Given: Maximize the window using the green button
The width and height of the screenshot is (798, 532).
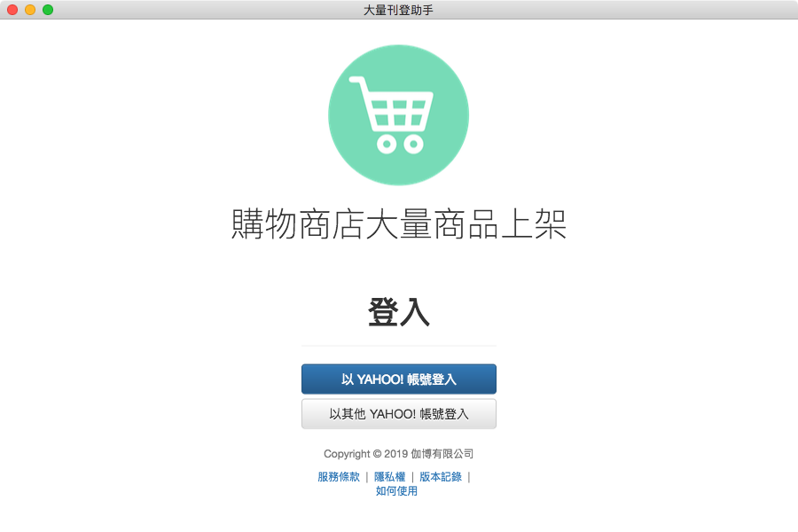Looking at the screenshot, I should (x=48, y=10).
